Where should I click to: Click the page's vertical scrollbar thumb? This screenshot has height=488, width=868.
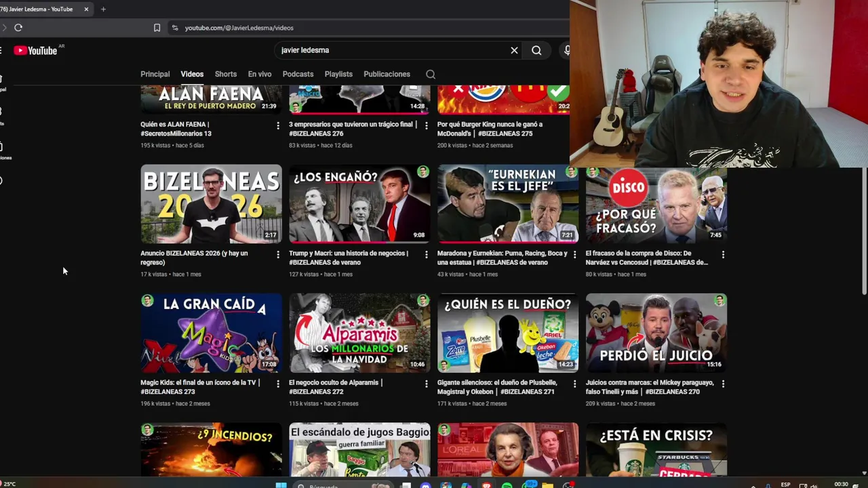864,230
